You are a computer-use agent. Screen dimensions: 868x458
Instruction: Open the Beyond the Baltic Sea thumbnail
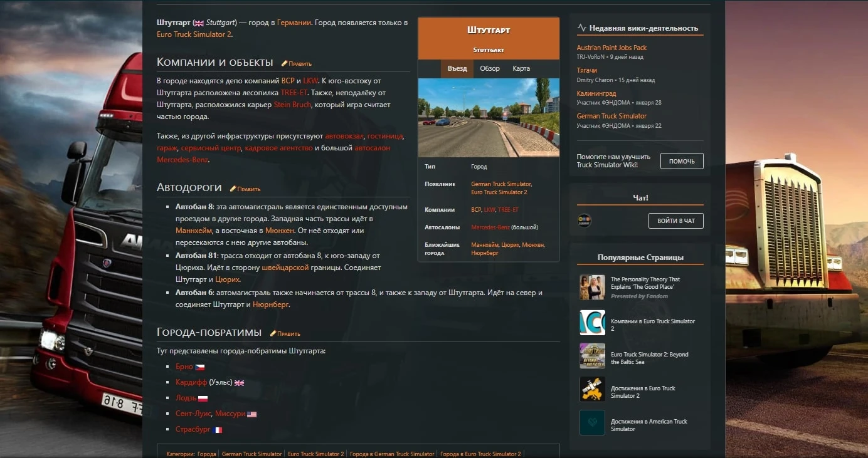click(592, 356)
